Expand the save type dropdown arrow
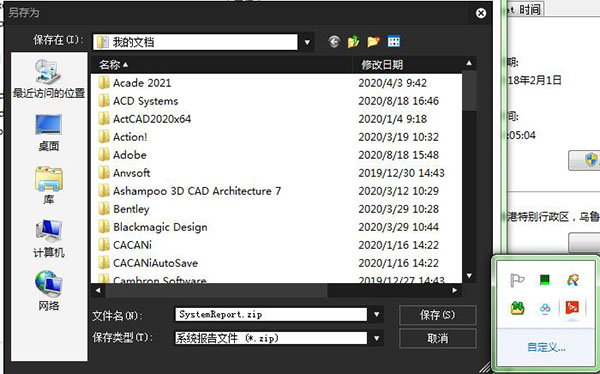This screenshot has width=600, height=374. (377, 338)
